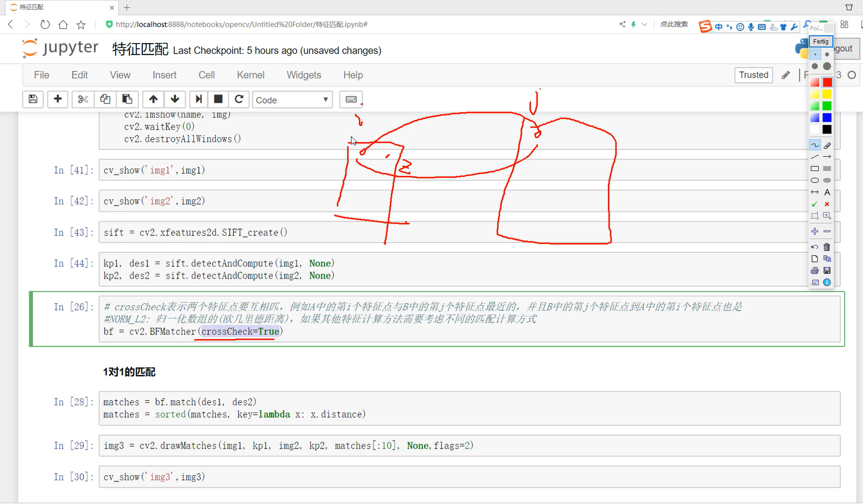Expand the browser address bar dropdown chevron
Viewport: 863px width, 504px height.
coord(645,24)
